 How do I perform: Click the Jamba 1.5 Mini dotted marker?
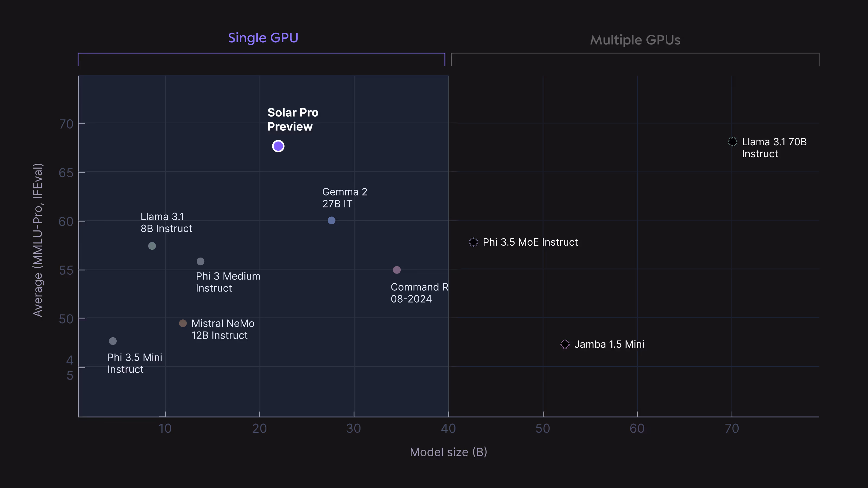(x=565, y=344)
